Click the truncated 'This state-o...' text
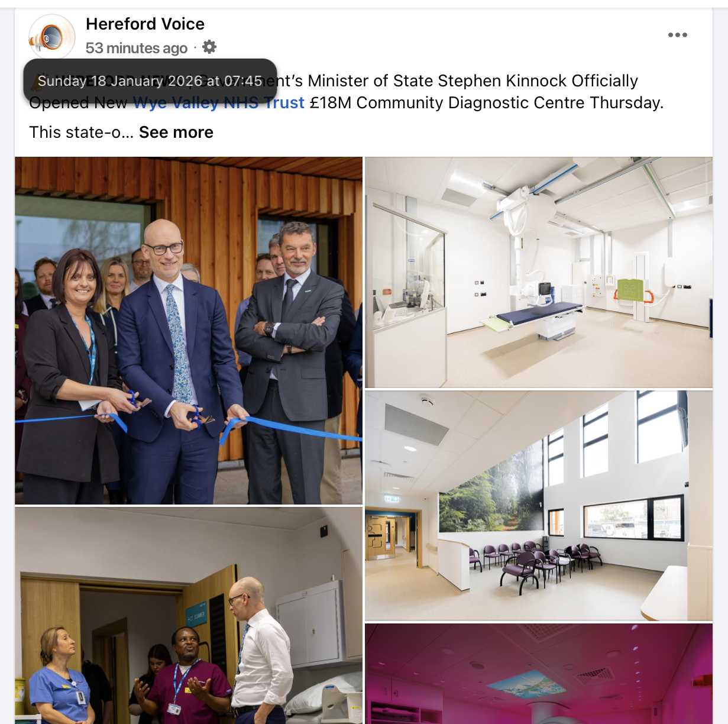Screen dimensions: 728x724 pyautogui.click(x=82, y=132)
